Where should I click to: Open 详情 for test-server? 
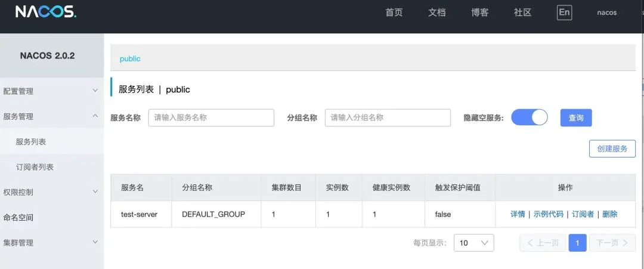pyautogui.click(x=518, y=214)
